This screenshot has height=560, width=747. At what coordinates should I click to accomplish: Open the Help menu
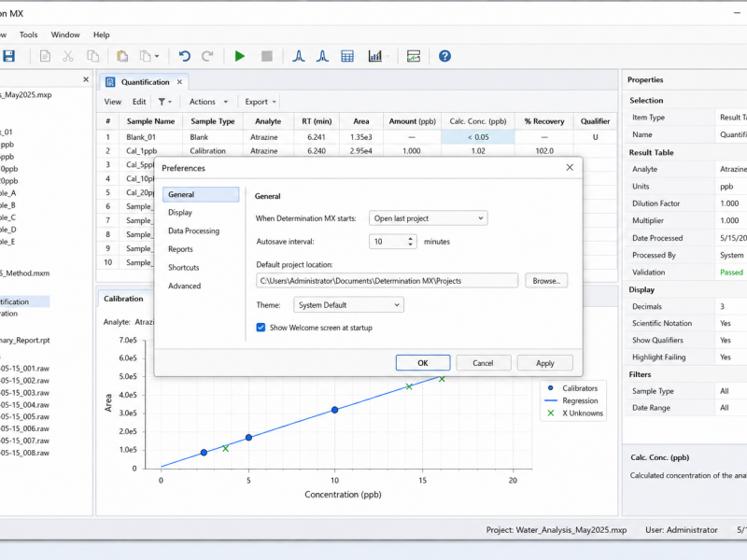(101, 35)
